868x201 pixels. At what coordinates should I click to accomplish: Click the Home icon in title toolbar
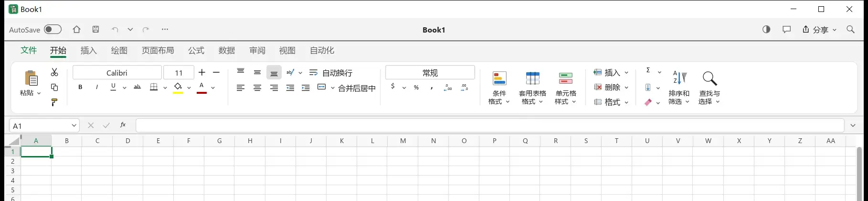click(76, 30)
